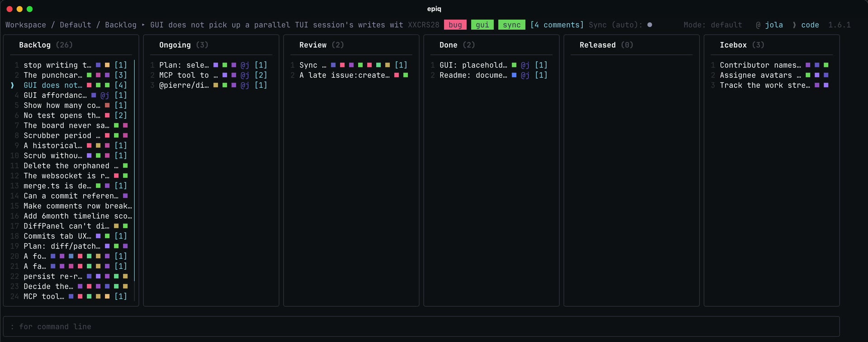Open 'The punchcar…' backlog item
This screenshot has width=868, height=342.
click(x=71, y=75)
